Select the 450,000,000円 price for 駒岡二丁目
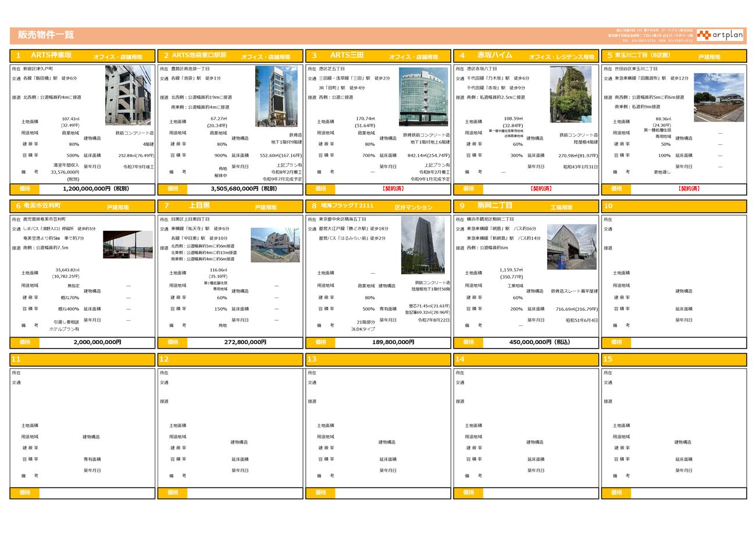The image size is (756, 534). (540, 342)
